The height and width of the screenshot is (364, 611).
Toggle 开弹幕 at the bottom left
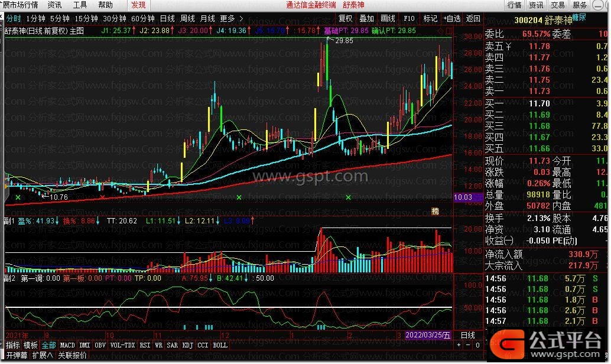(x=17, y=355)
